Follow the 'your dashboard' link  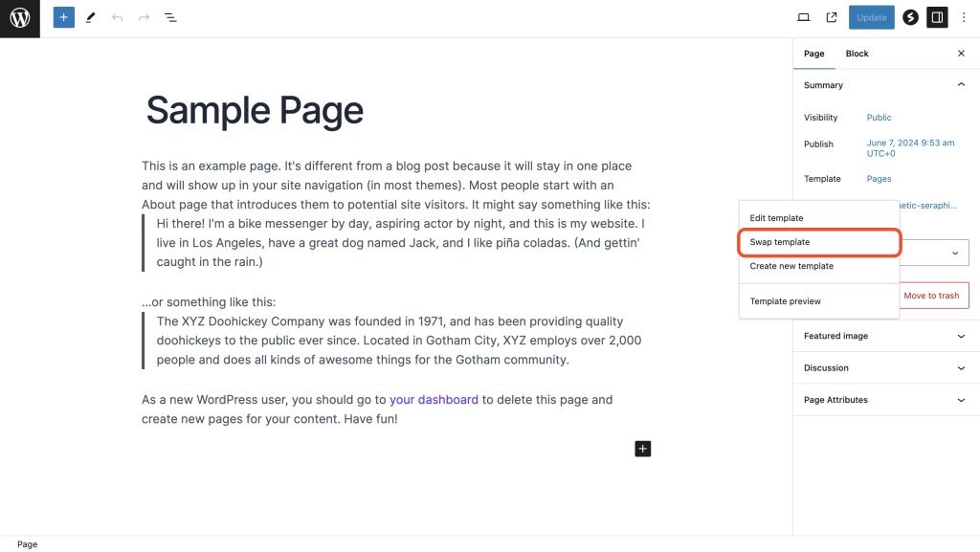(434, 400)
